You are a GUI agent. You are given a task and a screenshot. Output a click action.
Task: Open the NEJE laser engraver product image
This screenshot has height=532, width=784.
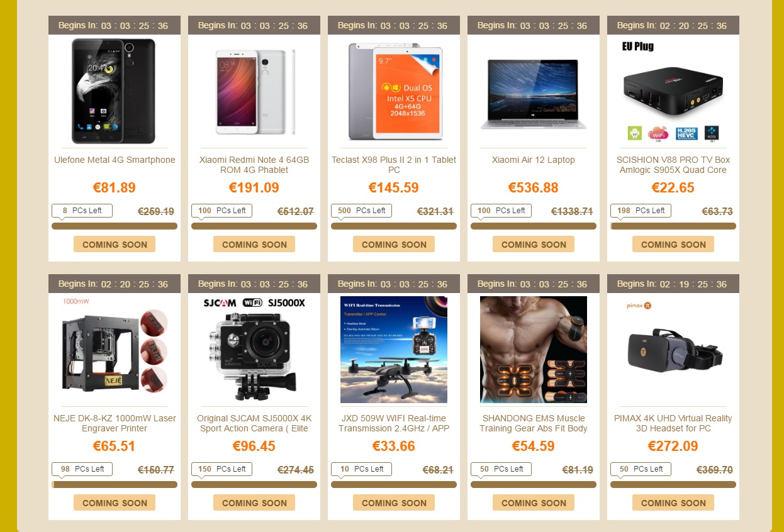click(115, 350)
